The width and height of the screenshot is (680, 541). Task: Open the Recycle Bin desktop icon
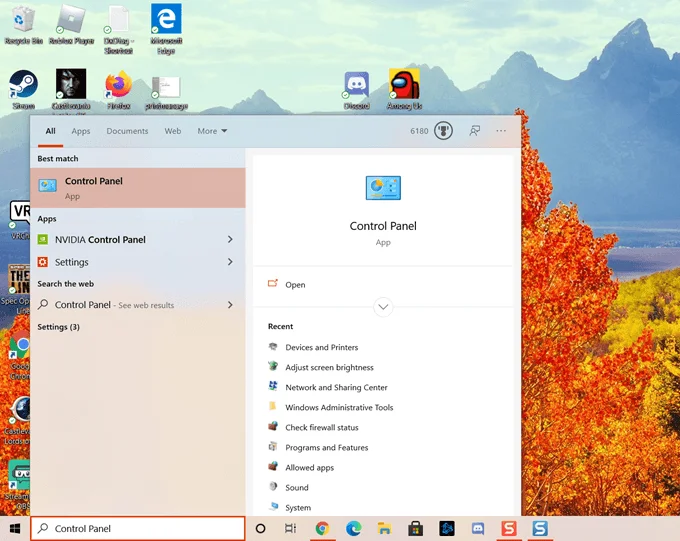click(x=23, y=24)
